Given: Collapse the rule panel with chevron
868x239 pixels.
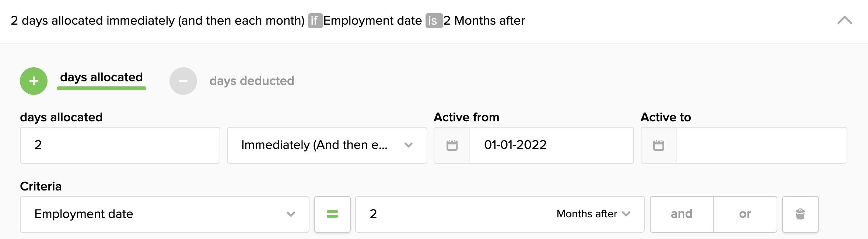Looking at the screenshot, I should click(x=844, y=21).
